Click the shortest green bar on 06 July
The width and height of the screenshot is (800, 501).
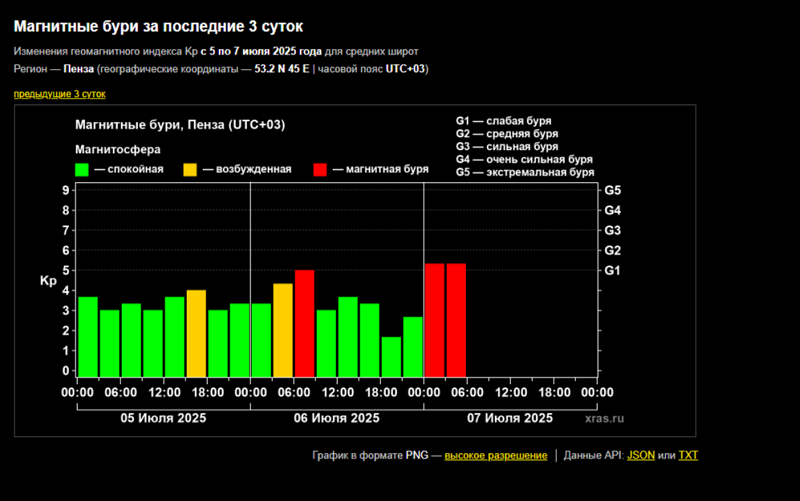(392, 357)
